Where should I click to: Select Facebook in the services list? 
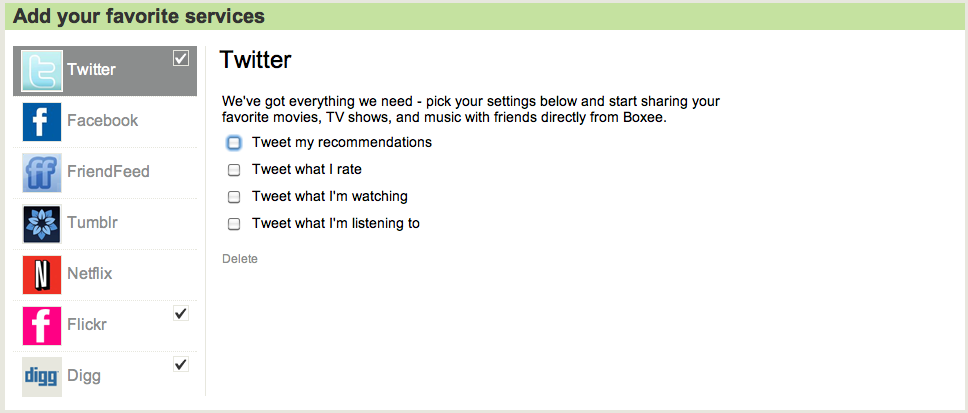(102, 121)
